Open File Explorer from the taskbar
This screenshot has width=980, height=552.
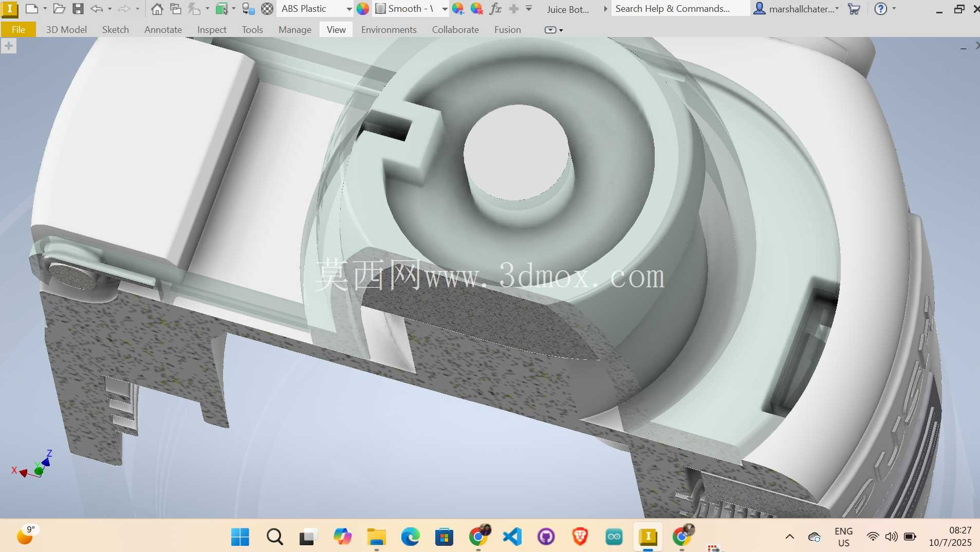[376, 537]
